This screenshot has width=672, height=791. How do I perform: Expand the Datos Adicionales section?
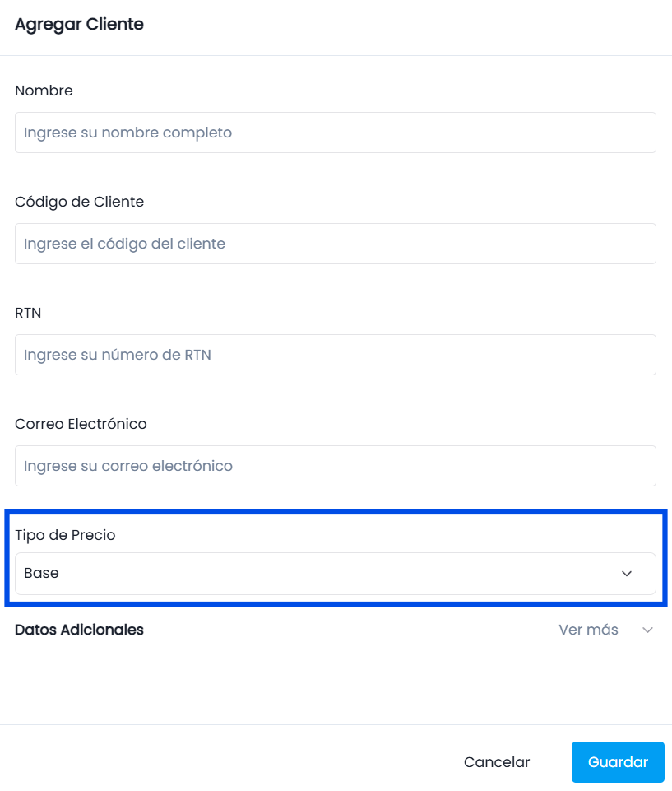coord(336,630)
